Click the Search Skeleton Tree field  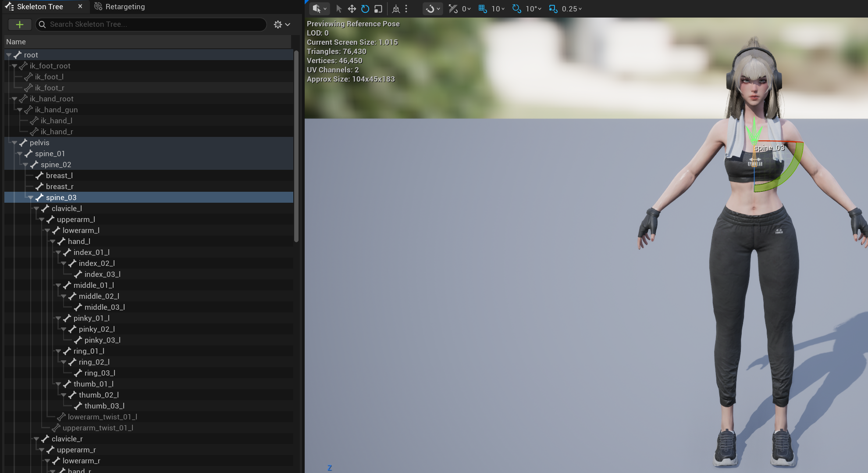(x=153, y=25)
